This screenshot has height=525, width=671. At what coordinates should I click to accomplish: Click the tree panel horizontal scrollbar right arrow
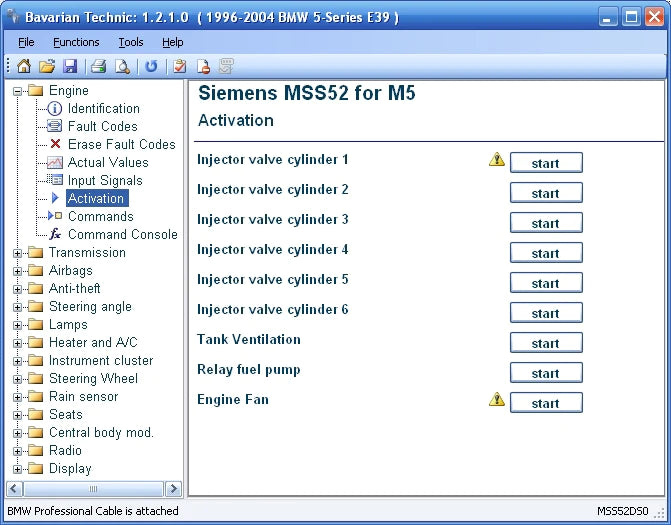(173, 489)
